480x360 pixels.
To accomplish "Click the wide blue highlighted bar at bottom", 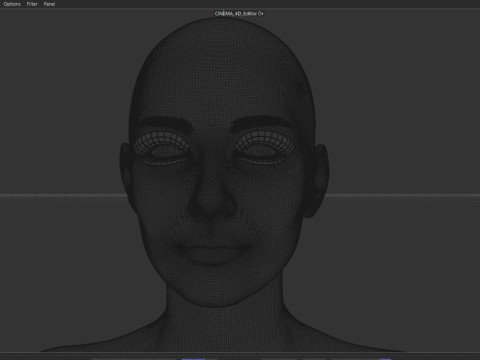I will [x=193, y=359].
